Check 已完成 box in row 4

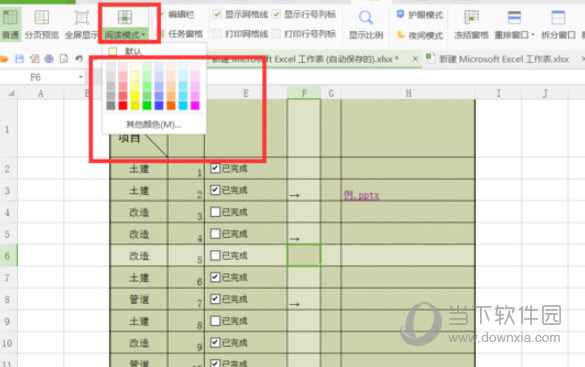[x=215, y=212]
